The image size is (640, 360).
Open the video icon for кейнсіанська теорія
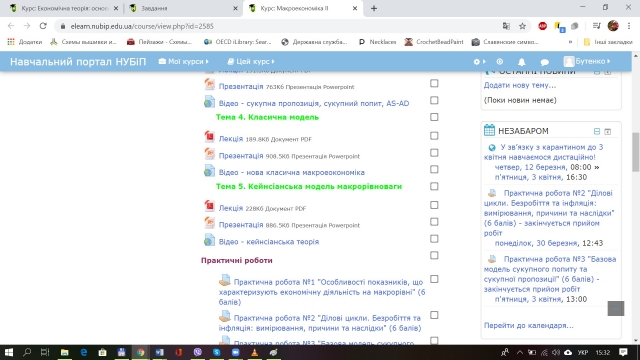(209, 240)
